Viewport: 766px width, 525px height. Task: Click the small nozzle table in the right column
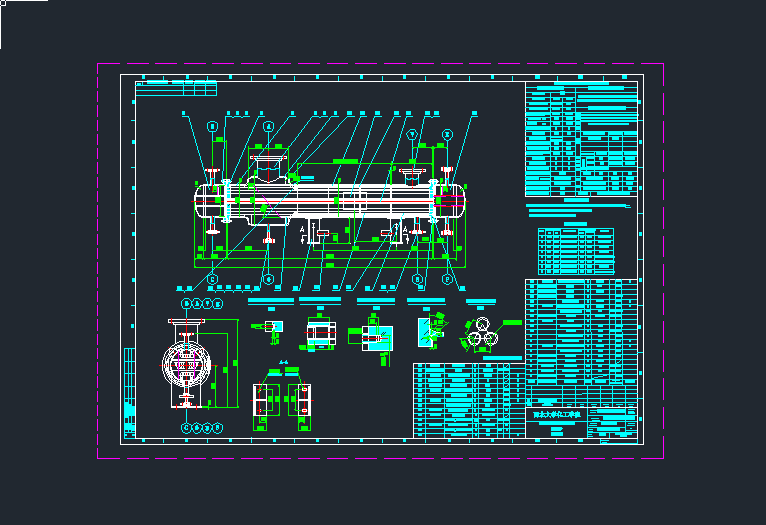(x=576, y=251)
